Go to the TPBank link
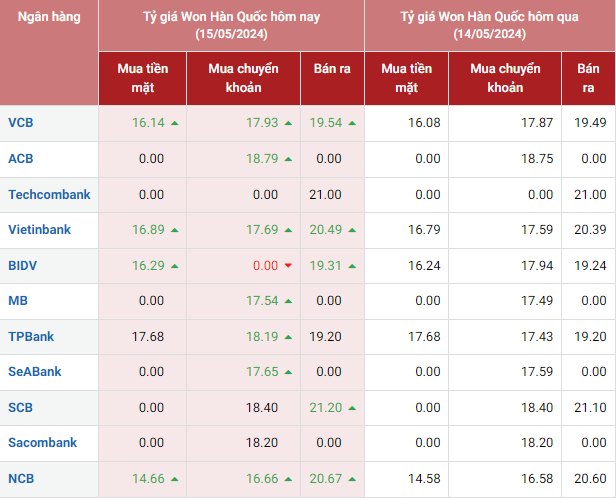Image resolution: width=616 pixels, height=498 pixels. click(x=30, y=336)
